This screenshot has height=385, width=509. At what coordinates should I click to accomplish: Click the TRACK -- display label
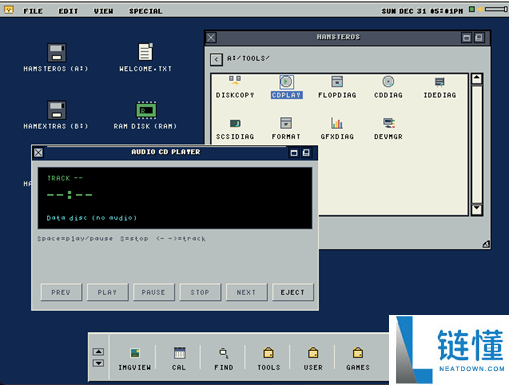[x=65, y=178]
